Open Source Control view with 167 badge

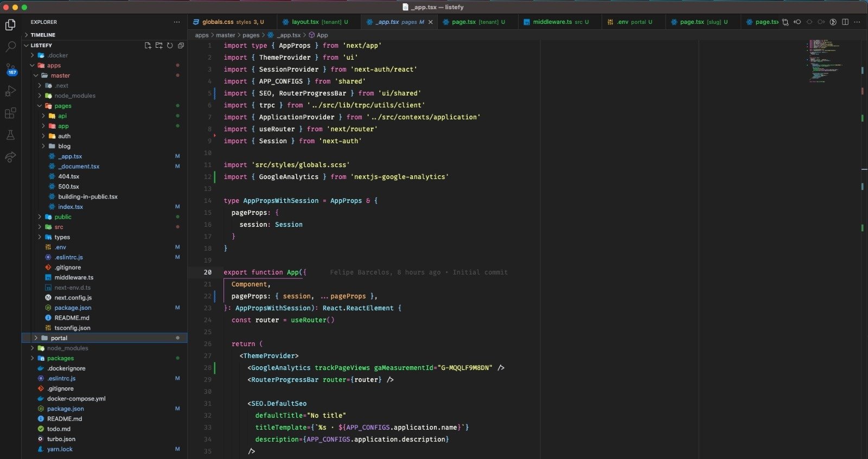(11, 69)
